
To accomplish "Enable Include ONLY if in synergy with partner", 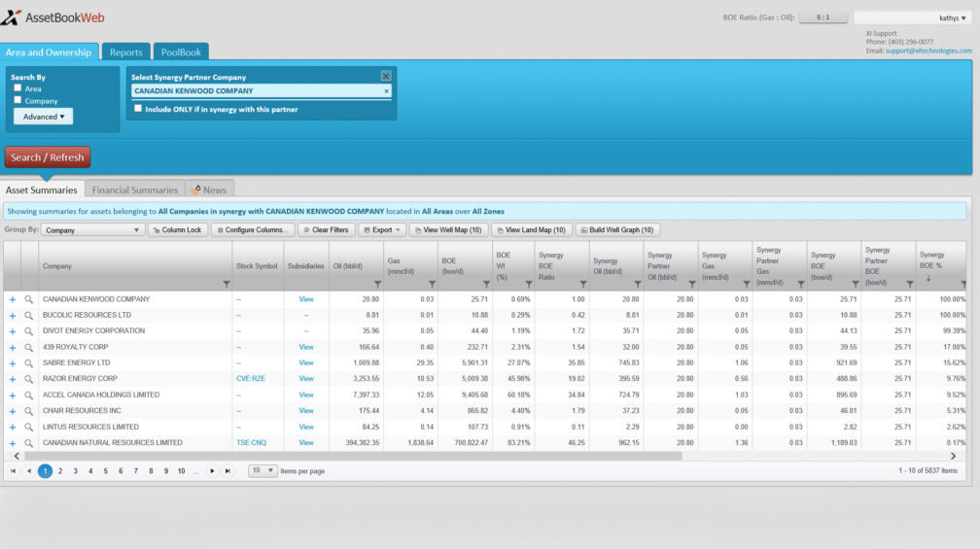I will (138, 108).
